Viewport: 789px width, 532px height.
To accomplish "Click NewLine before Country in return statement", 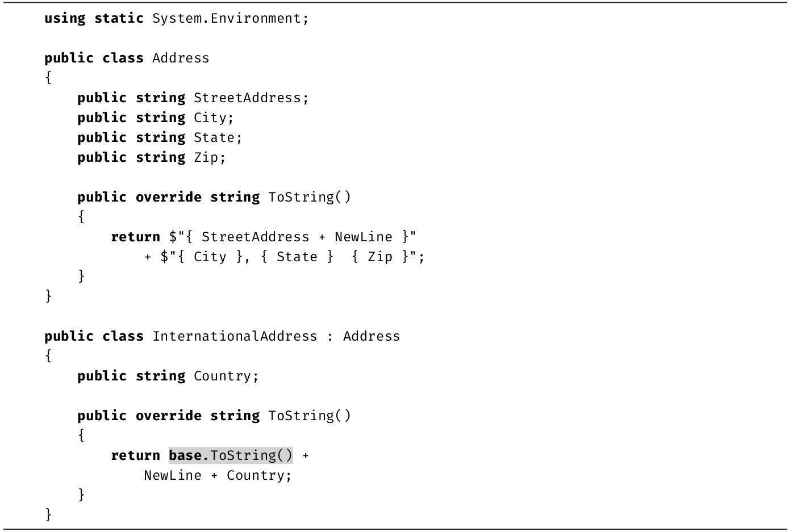I will click(173, 475).
